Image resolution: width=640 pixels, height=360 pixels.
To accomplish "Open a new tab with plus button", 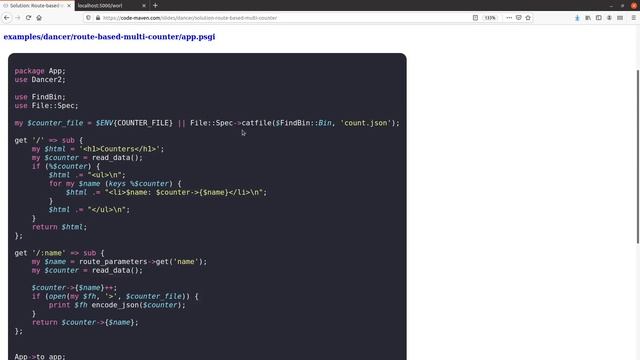I will (x=155, y=6).
